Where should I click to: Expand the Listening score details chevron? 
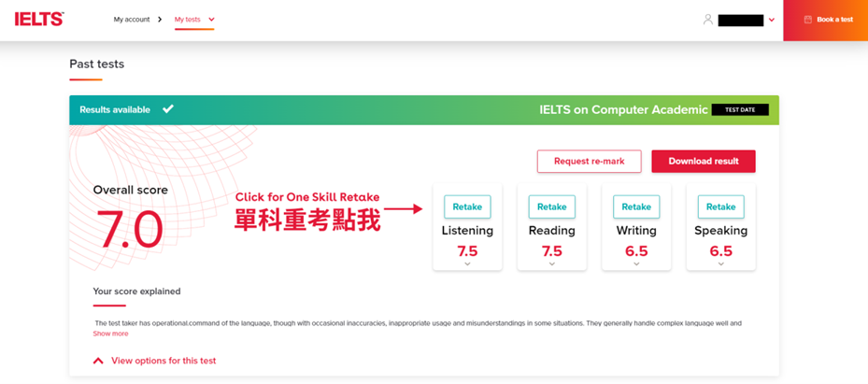point(467,263)
